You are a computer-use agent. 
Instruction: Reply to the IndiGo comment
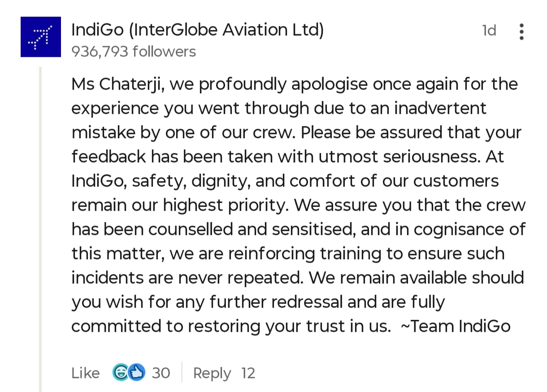click(212, 373)
